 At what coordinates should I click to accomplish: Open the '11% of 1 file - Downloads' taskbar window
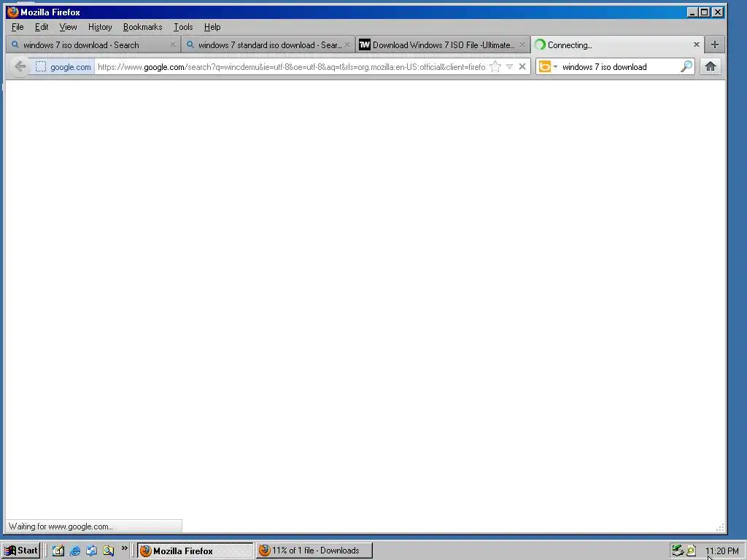[314, 551]
